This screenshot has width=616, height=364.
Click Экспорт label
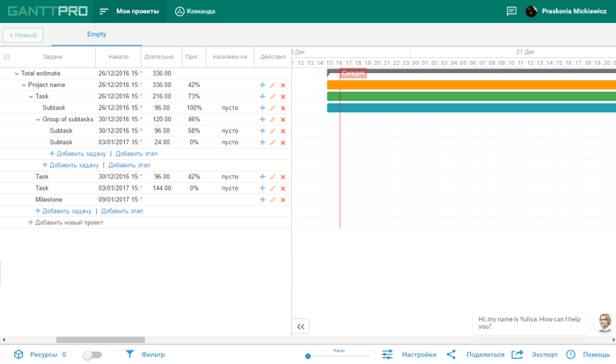(x=545, y=354)
